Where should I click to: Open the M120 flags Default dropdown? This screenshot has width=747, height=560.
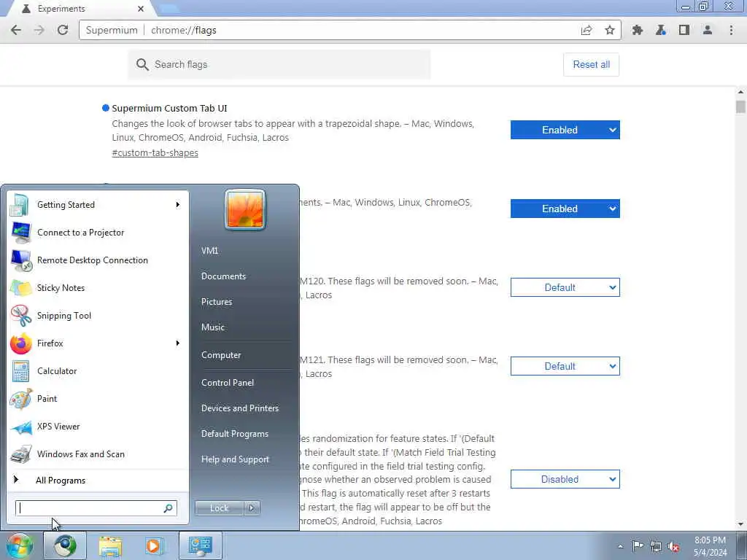[x=565, y=287]
